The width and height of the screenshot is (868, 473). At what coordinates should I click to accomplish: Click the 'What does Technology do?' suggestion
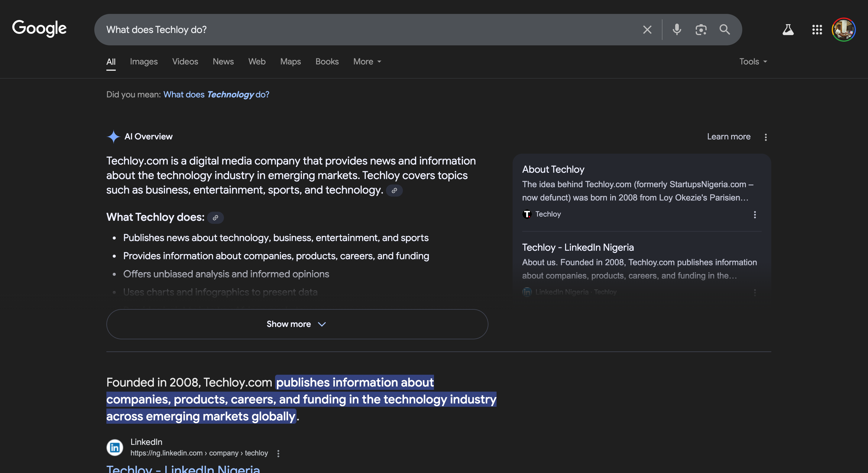[216, 95]
